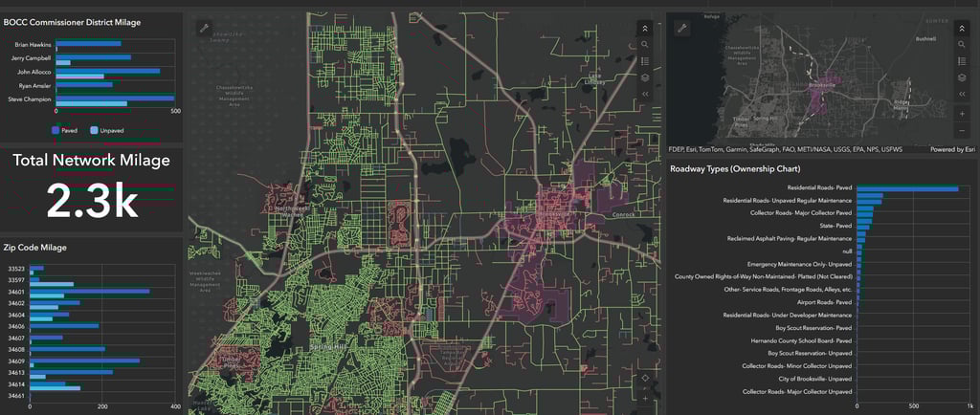The height and width of the screenshot is (415, 980).
Task: Open the Powered by Esri link
Action: click(952, 150)
